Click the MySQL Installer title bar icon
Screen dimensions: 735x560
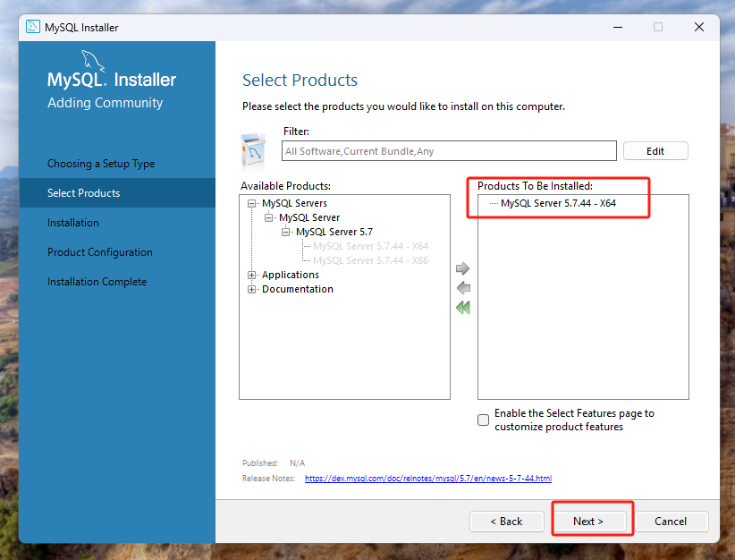[x=33, y=27]
